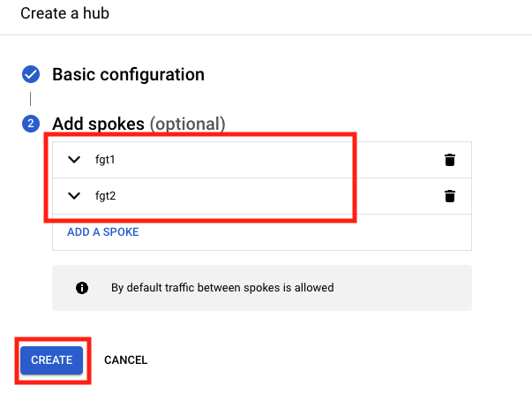Viewport: 532px width, 401px height.
Task: Click the CANCEL button
Action: 125,359
